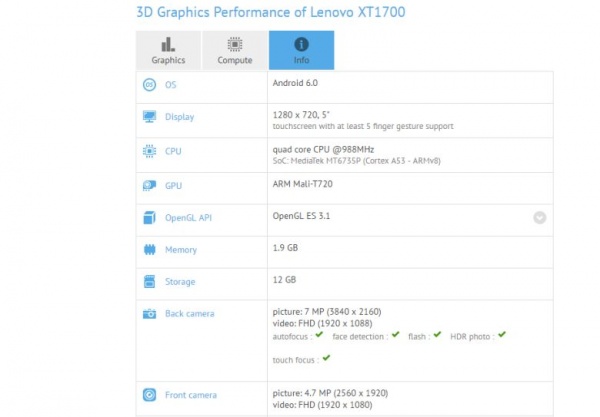Click the OpenGL API icon

148,217
